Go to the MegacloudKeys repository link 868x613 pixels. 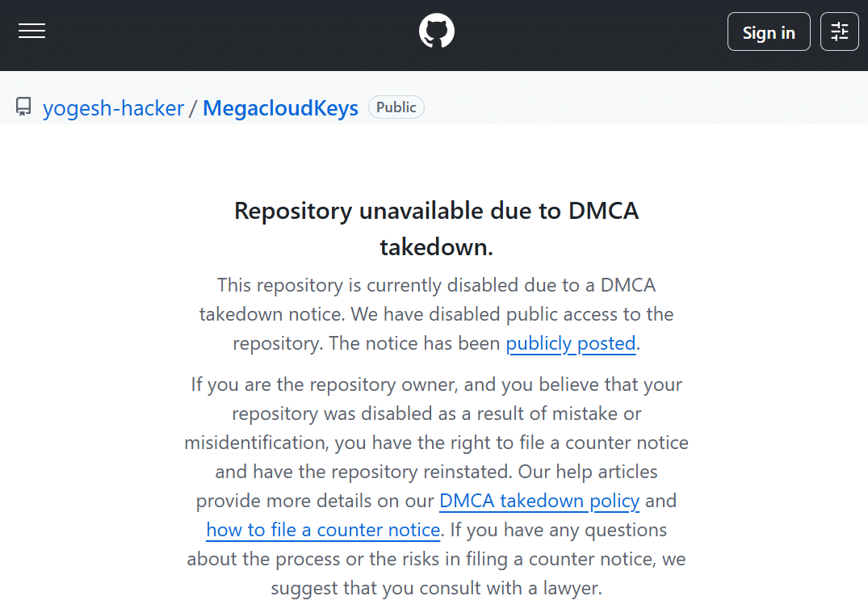[x=280, y=108]
